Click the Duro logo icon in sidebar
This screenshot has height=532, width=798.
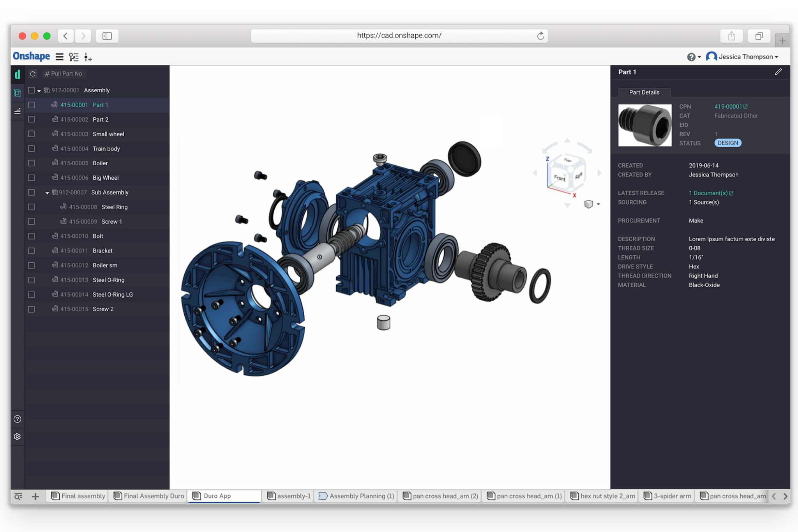(x=17, y=74)
